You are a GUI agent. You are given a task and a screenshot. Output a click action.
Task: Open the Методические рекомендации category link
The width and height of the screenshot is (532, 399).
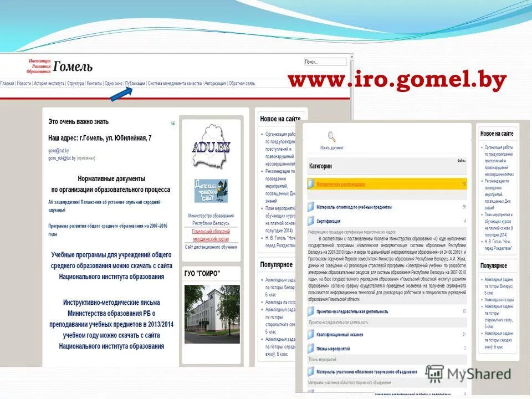tap(341, 184)
